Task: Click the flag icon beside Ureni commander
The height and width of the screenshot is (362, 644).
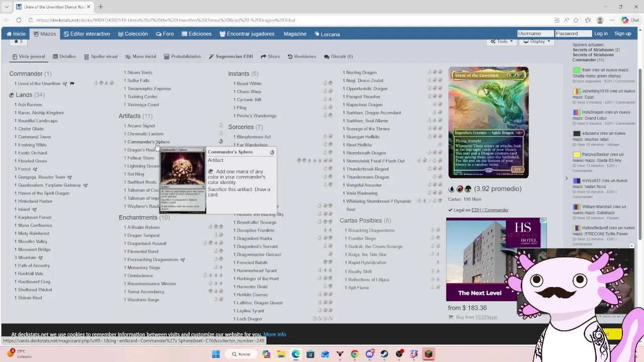Action: click(71, 83)
